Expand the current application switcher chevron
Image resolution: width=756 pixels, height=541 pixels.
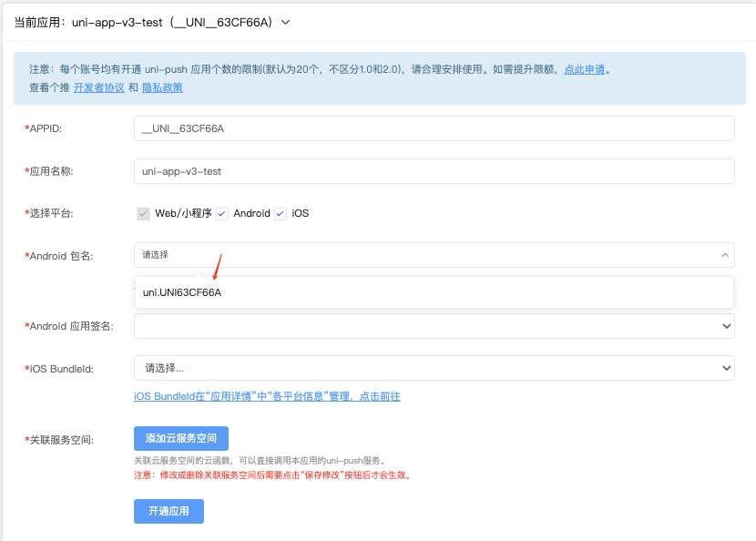(285, 22)
